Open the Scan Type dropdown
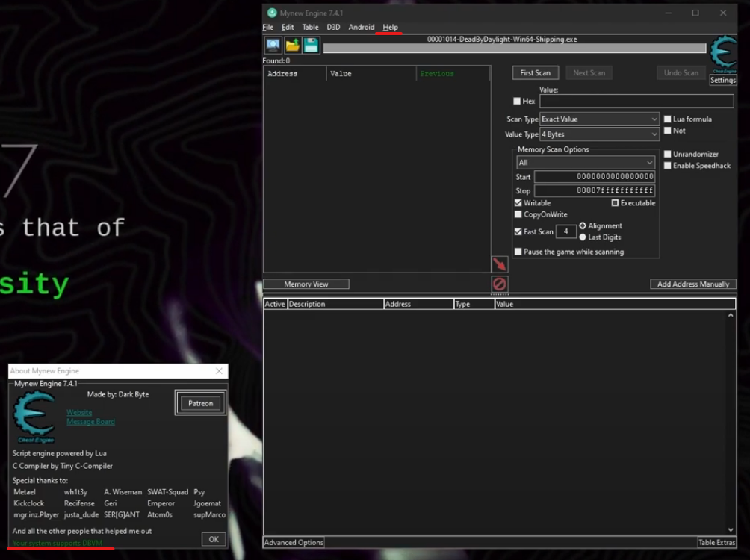 600,119
